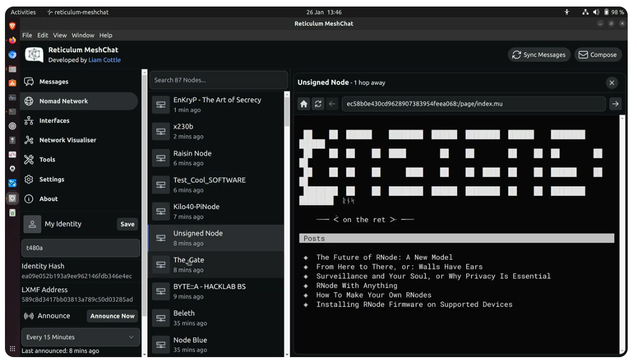Click LXMF Address value text
Viewport: 637px width, 362px height.
pos(77,299)
